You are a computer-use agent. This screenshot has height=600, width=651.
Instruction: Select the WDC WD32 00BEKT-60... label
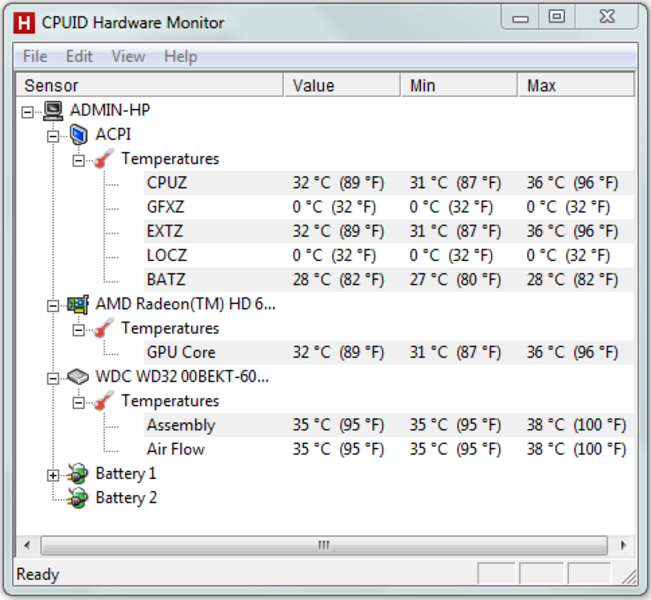point(182,377)
